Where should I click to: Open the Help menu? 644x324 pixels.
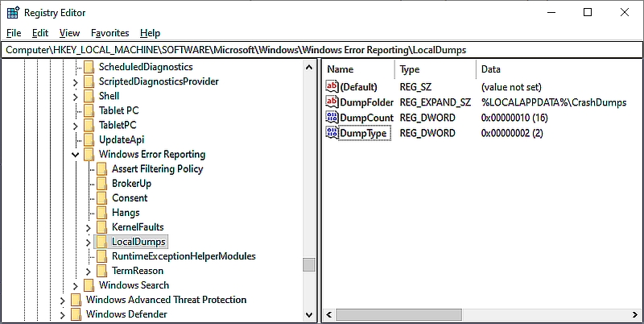pyautogui.click(x=150, y=33)
